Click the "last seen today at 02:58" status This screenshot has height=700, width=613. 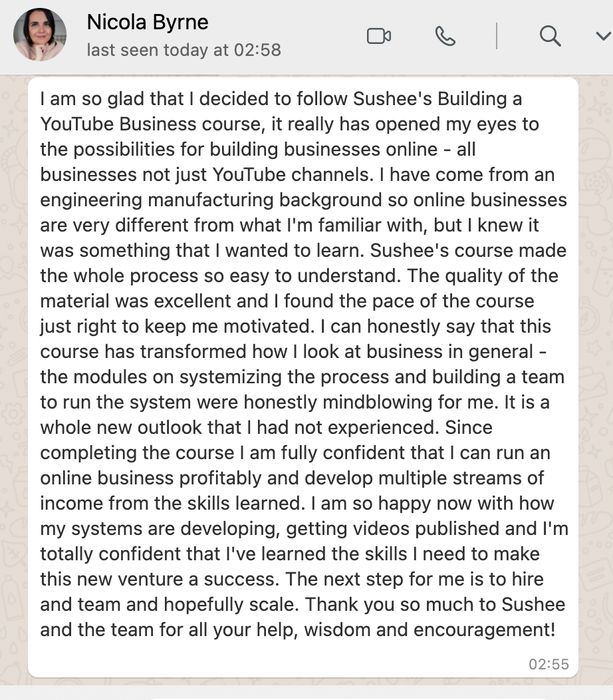(184, 50)
